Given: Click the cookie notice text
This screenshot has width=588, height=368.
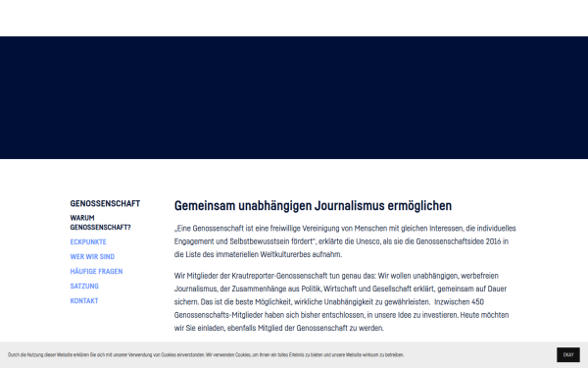Looking at the screenshot, I should click(x=206, y=355).
